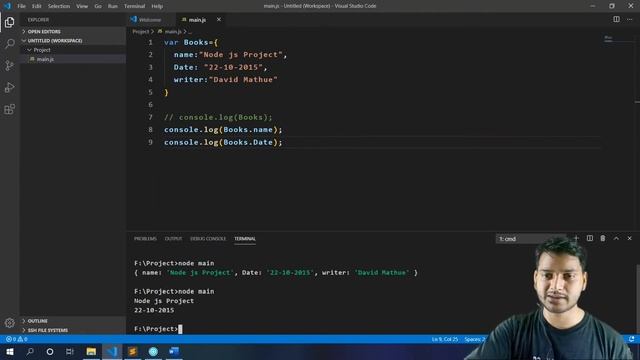The width and height of the screenshot is (640, 360).
Task: Maximize the terminal panel size
Action: 616,238
